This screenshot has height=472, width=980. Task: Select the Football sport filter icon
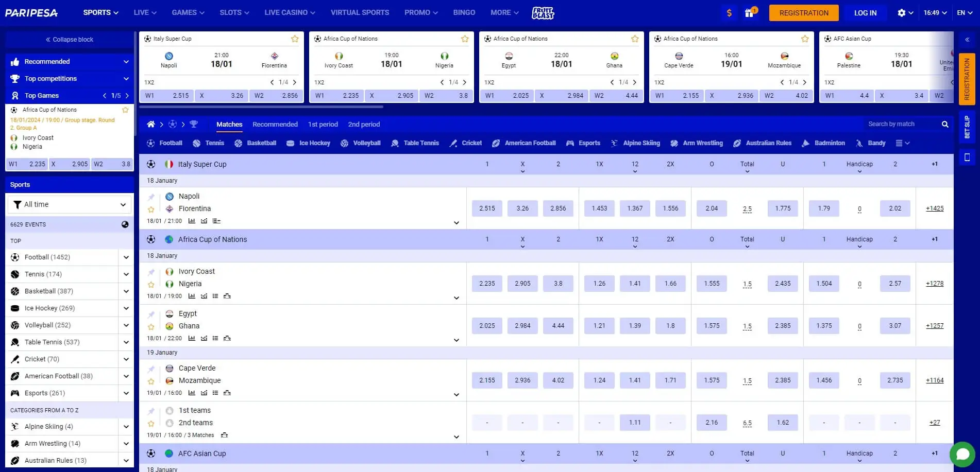pyautogui.click(x=150, y=143)
